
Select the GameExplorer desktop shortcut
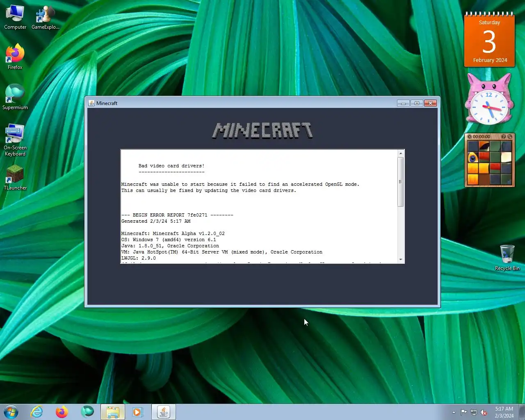pos(45,18)
